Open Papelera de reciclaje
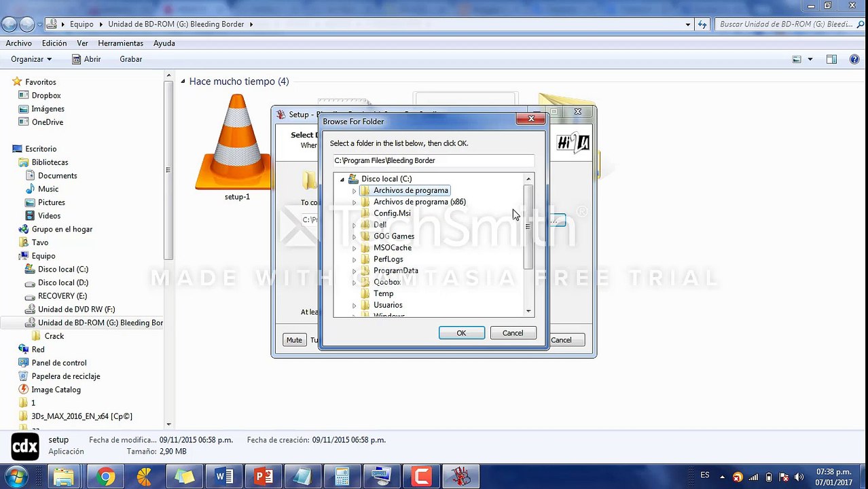This screenshot has width=868, height=489. point(65,376)
